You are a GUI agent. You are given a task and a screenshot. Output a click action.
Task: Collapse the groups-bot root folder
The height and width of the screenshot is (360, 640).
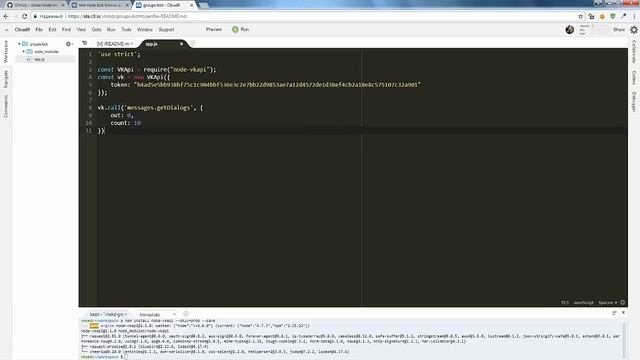click(19, 44)
